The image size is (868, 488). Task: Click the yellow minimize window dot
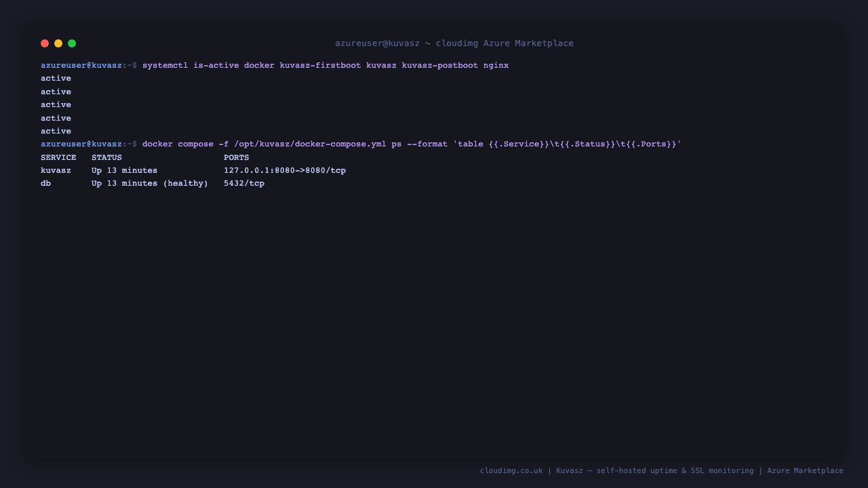coord(58,43)
